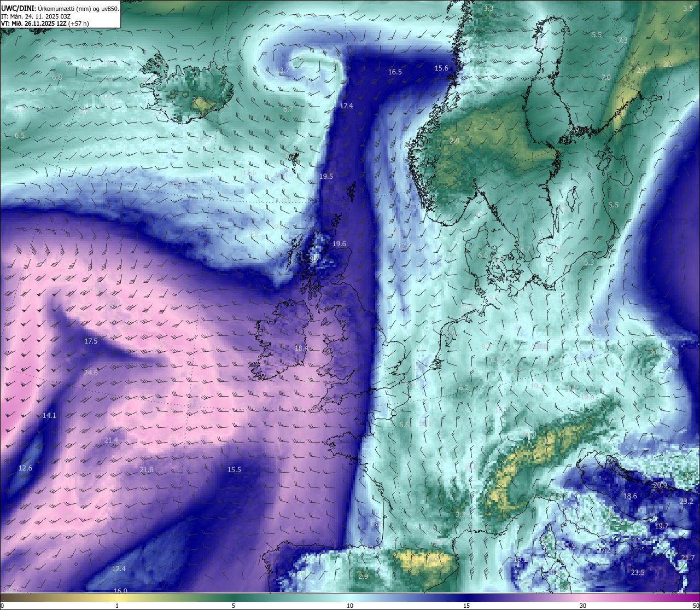Click the map value "16.0" at the bottom
This screenshot has height=610, width=700.
coord(121,590)
